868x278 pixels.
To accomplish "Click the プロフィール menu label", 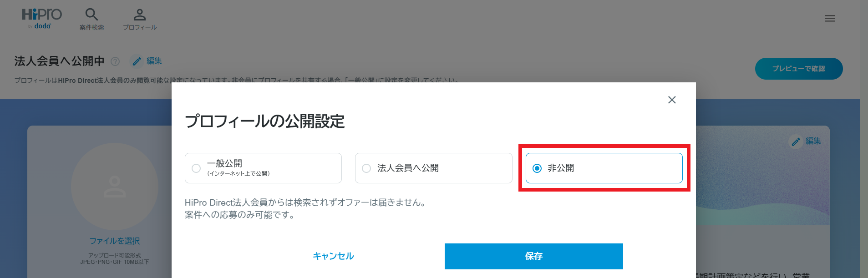I will [140, 27].
